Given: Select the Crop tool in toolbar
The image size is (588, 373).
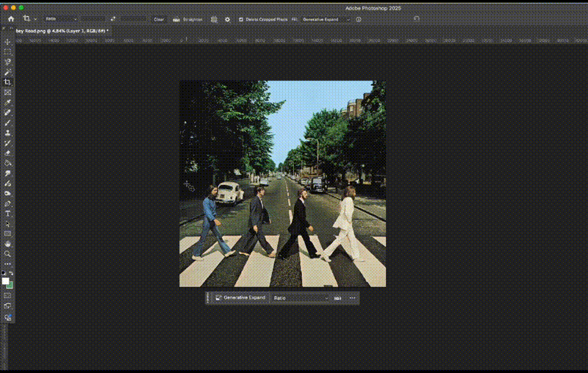Looking at the screenshot, I should click(8, 82).
